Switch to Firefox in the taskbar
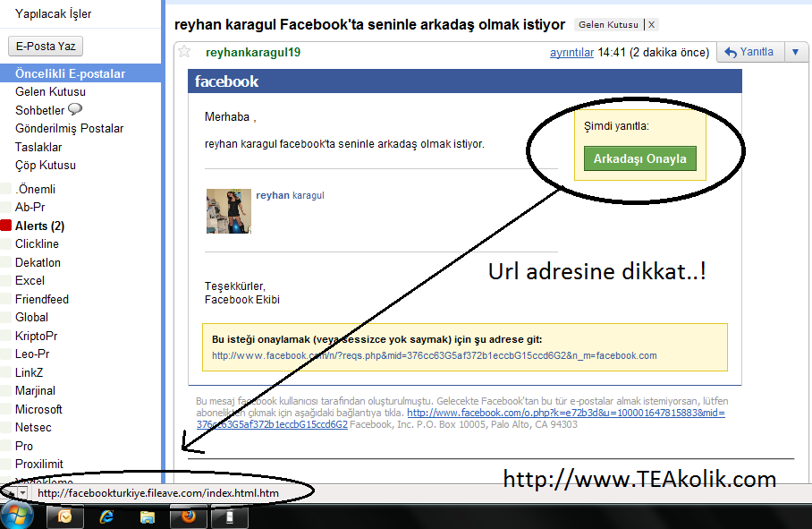 (189, 516)
